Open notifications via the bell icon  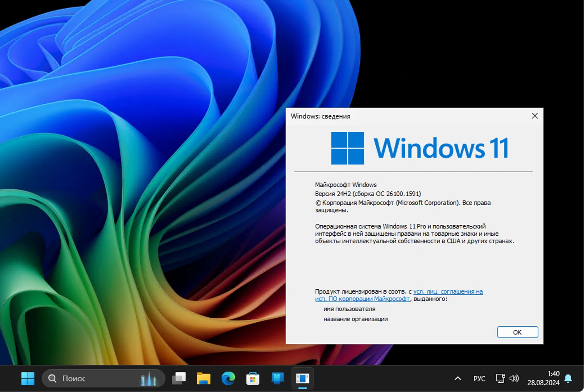[569, 378]
